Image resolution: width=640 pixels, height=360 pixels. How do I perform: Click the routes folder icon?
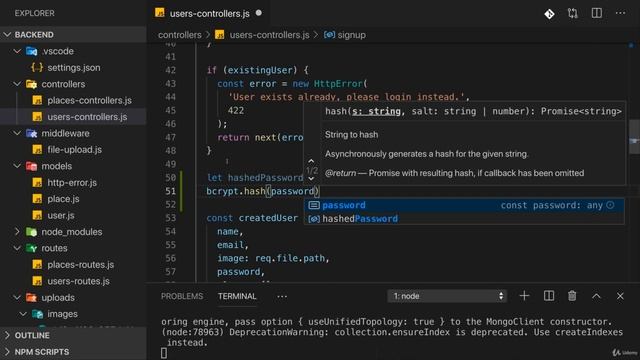[x=31, y=248]
